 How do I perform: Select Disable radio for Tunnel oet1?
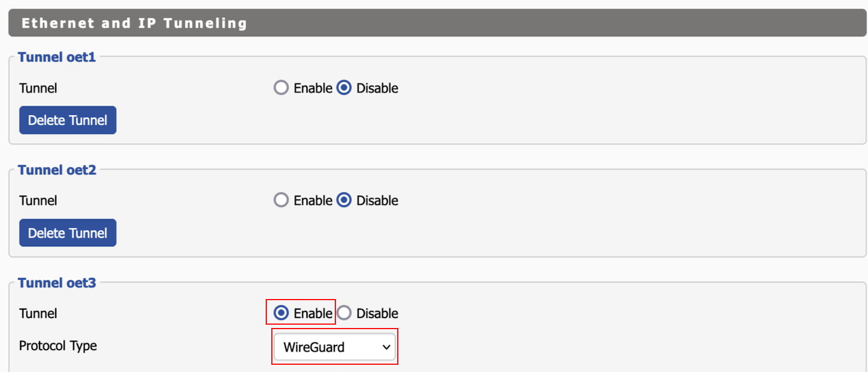coord(344,88)
